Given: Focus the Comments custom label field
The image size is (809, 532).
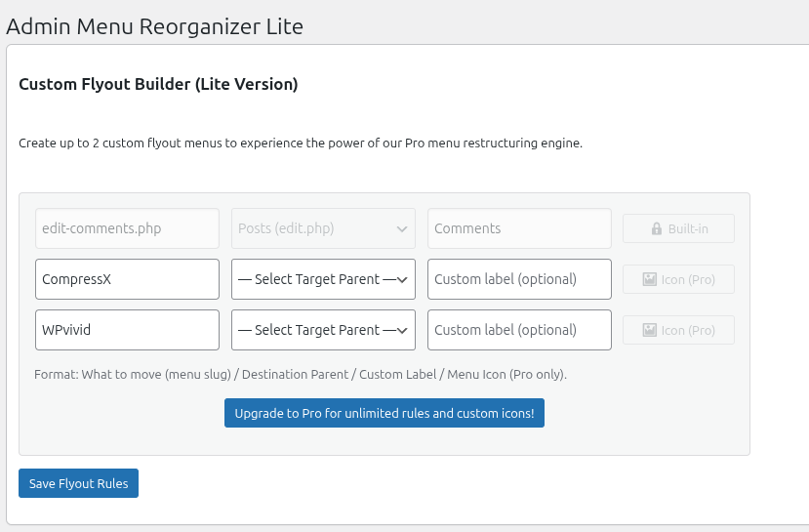Looking at the screenshot, I should point(519,228).
